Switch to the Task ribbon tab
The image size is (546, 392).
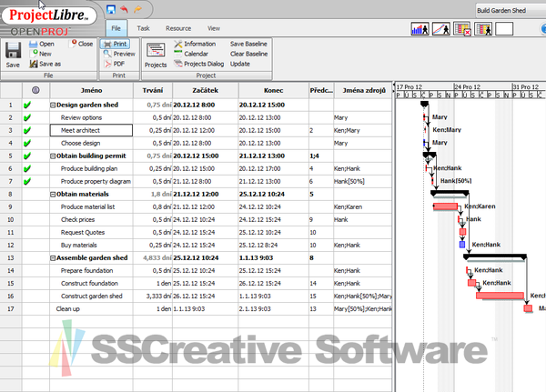coord(144,29)
